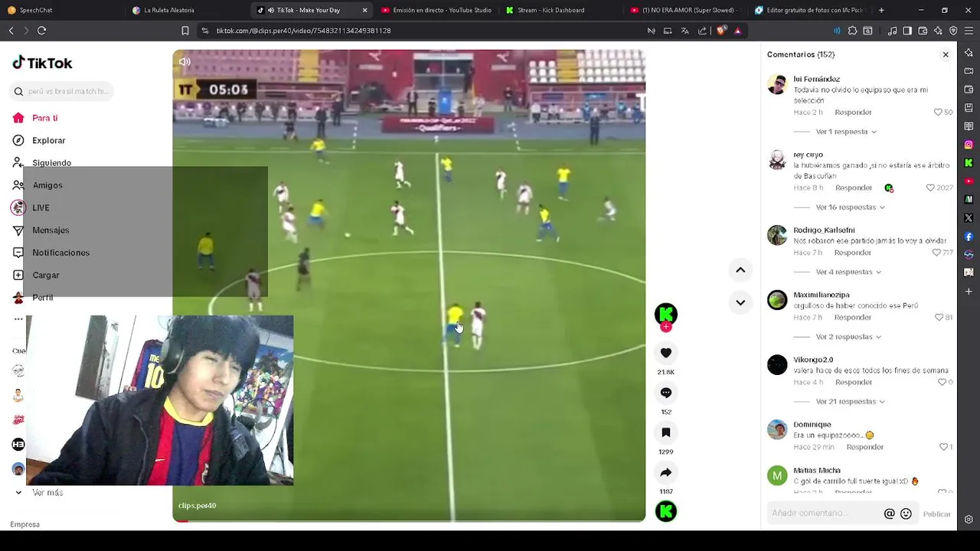The image size is (980, 551).
Task: Share the video with the arrow icon
Action: (666, 472)
